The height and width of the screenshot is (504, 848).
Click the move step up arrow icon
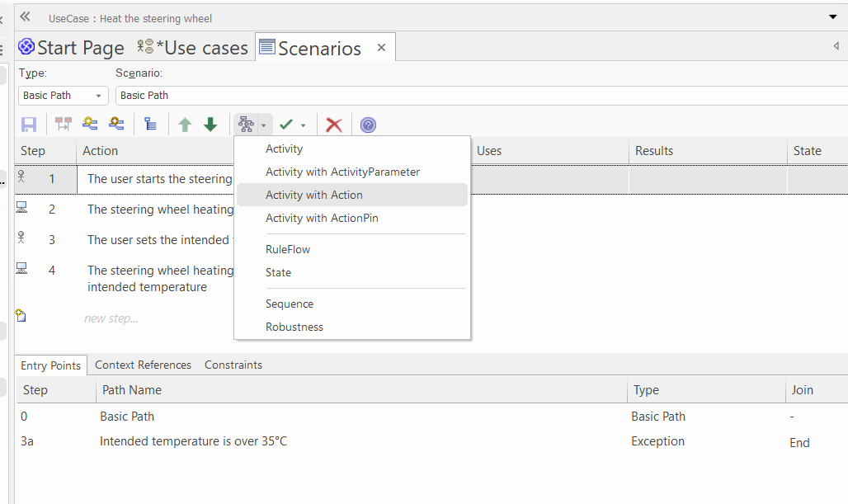pyautogui.click(x=185, y=125)
